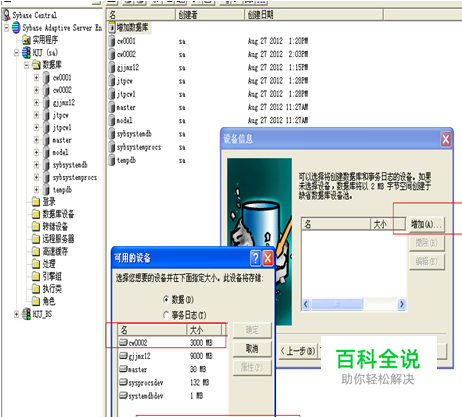
Task: Click left arrow of device list scrollbar
Action: [x=306, y=304]
